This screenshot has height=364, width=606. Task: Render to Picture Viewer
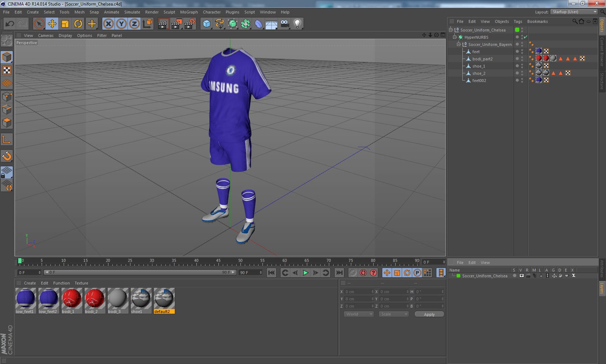(176, 24)
